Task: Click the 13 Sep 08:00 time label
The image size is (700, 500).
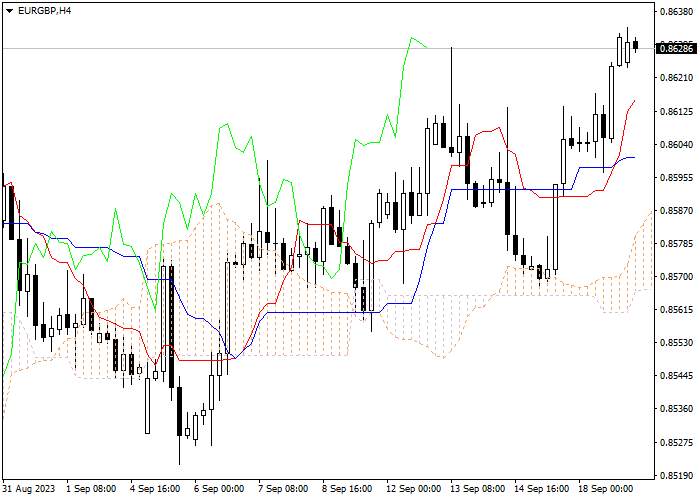Action: (477, 488)
